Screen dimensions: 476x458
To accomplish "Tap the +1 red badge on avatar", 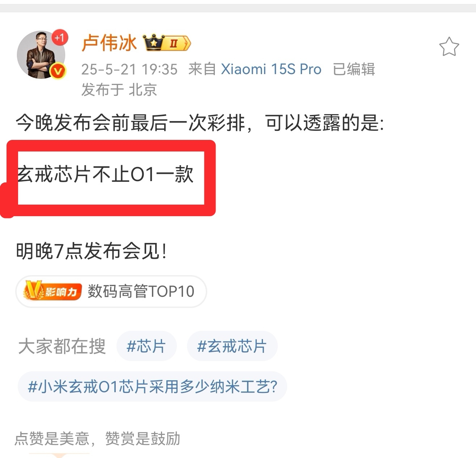I will (x=60, y=37).
